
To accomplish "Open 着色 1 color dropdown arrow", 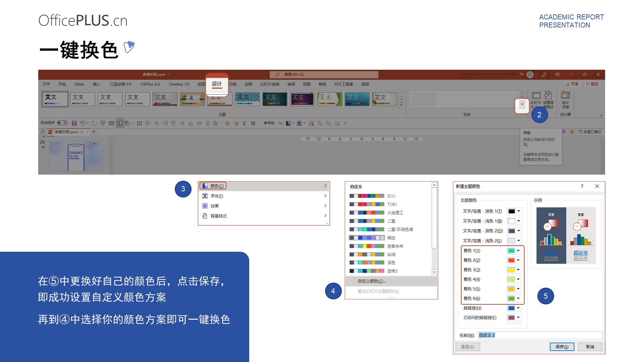I will pyautogui.click(x=518, y=251).
